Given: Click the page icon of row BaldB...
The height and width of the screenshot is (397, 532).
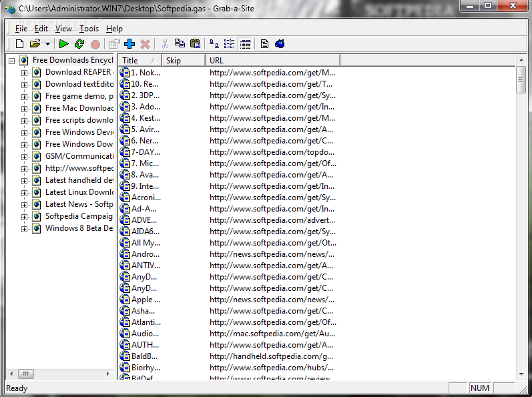Looking at the screenshot, I should [125, 356].
